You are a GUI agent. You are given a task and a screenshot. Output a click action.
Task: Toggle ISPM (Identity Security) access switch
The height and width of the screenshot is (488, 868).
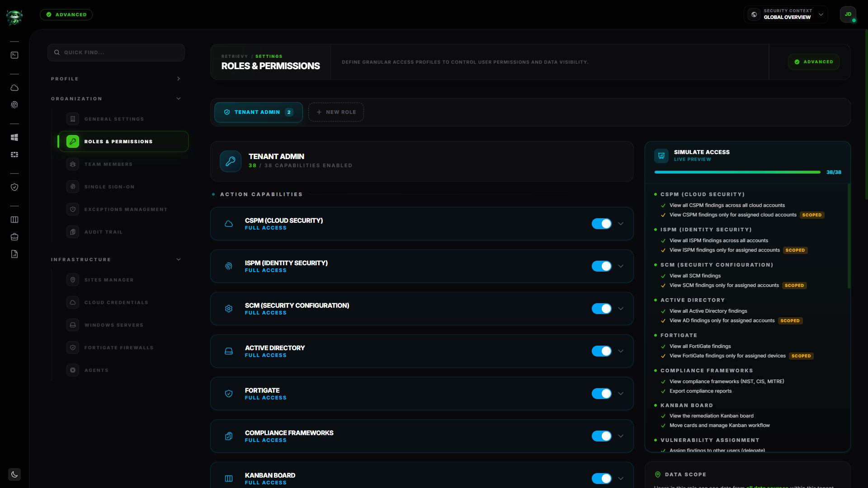pos(602,266)
